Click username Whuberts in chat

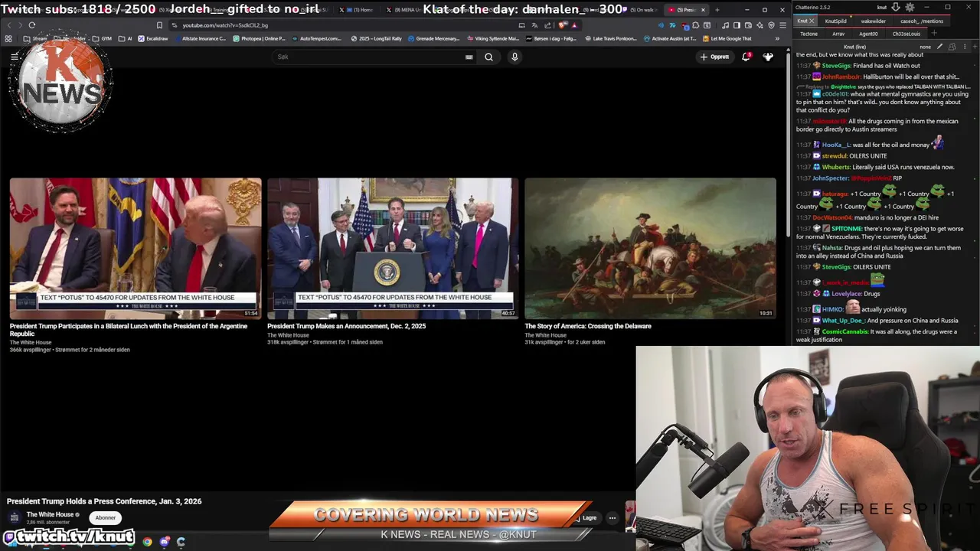click(836, 167)
